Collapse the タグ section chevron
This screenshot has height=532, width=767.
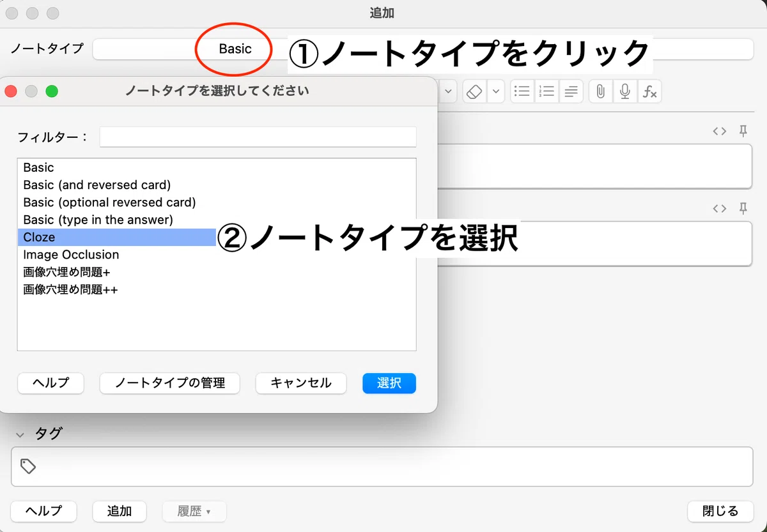pyautogui.click(x=20, y=434)
